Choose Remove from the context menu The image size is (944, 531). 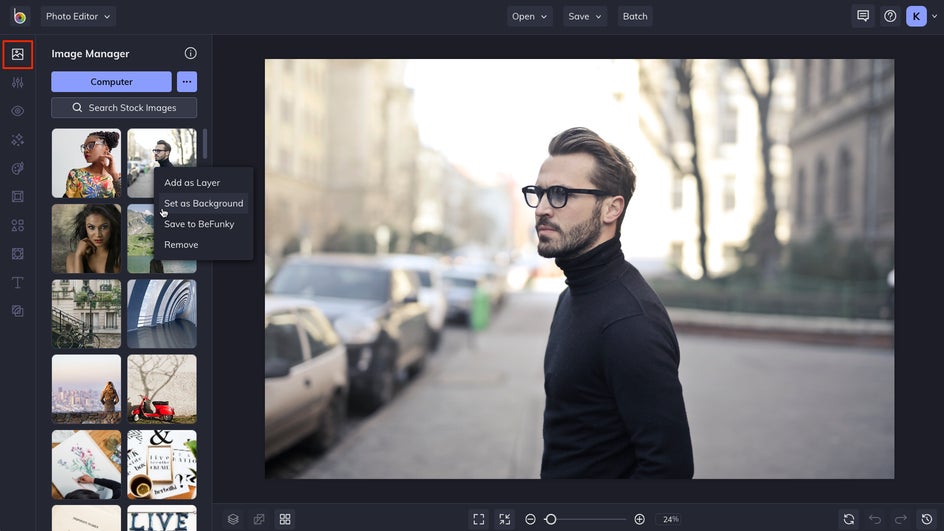pos(181,244)
